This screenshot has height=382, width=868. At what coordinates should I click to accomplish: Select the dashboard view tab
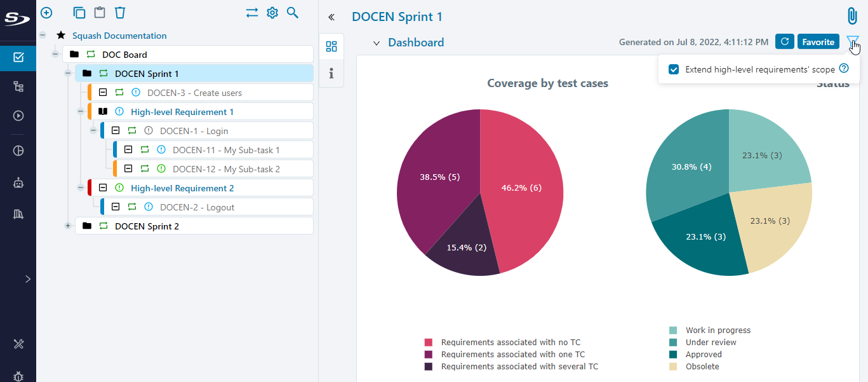(331, 46)
